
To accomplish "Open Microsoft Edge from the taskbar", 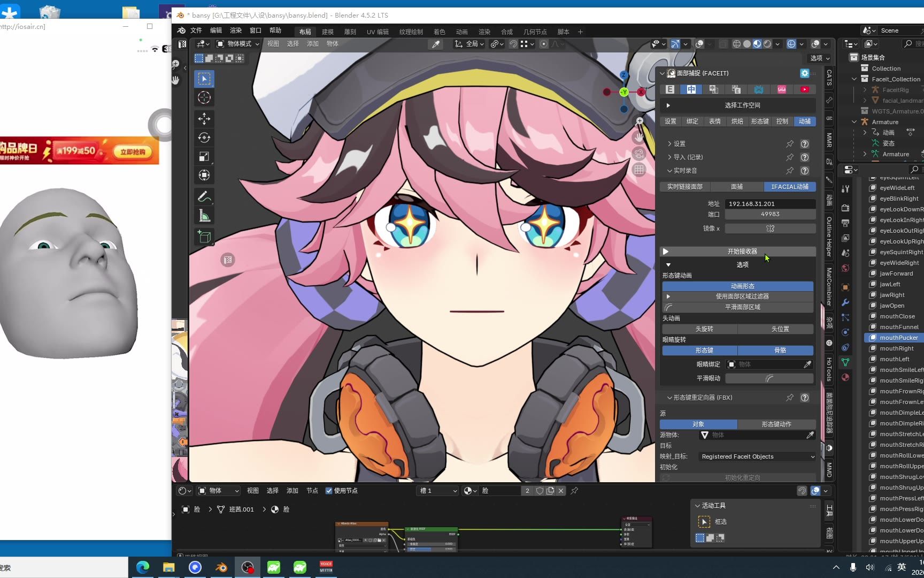I will [143, 567].
